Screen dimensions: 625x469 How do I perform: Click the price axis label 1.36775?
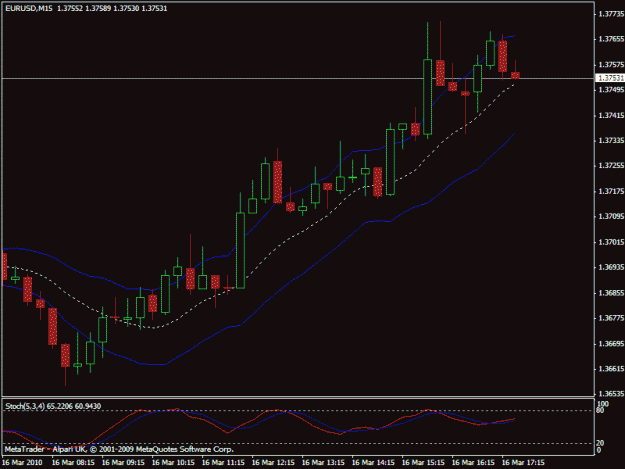click(x=611, y=318)
